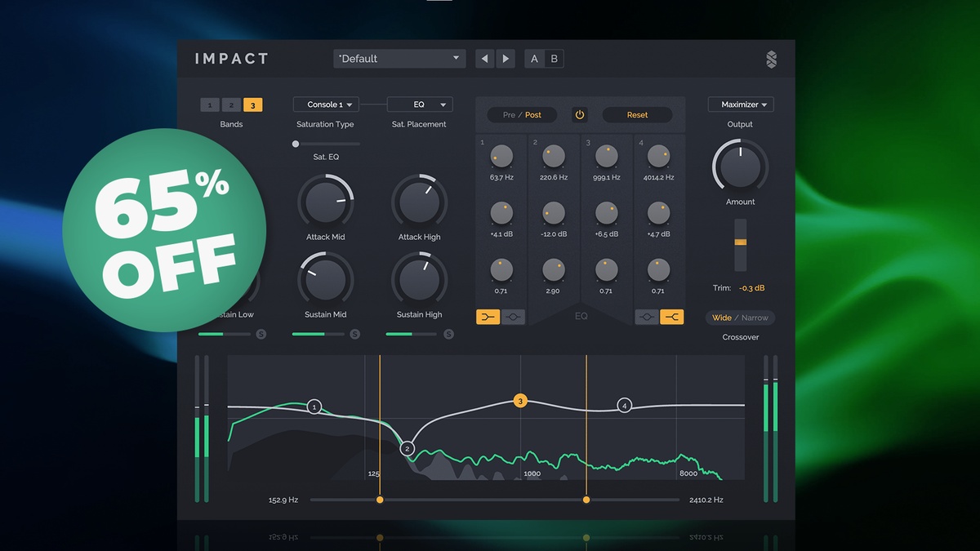Select EQ node 3 on graph
The height and width of the screenshot is (551, 980).
pos(520,401)
